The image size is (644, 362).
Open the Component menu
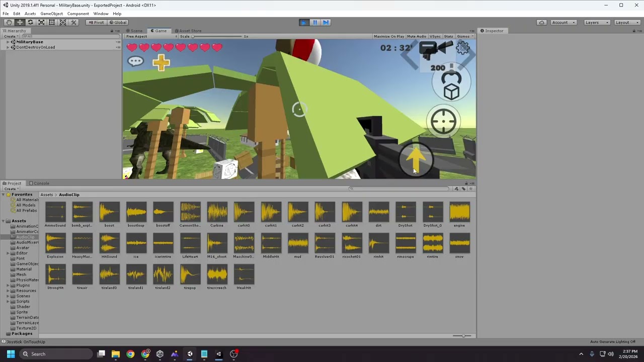tap(78, 14)
